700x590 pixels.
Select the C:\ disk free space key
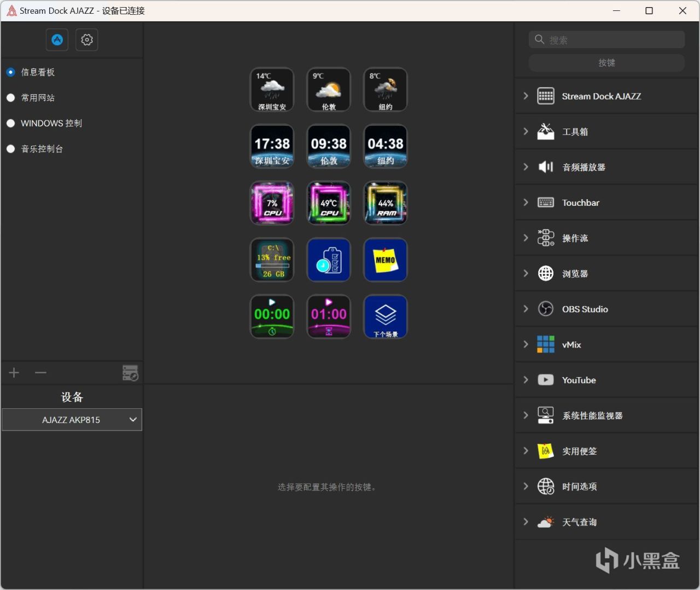pyautogui.click(x=272, y=260)
